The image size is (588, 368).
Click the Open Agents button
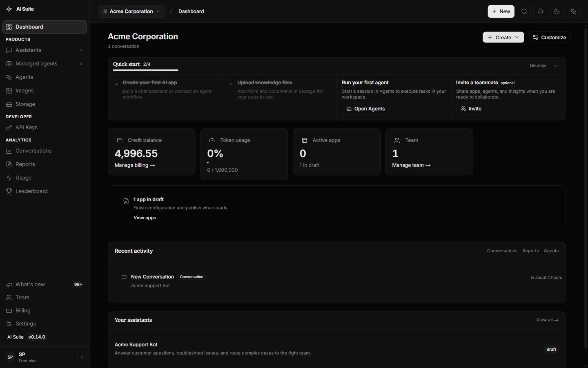point(365,109)
